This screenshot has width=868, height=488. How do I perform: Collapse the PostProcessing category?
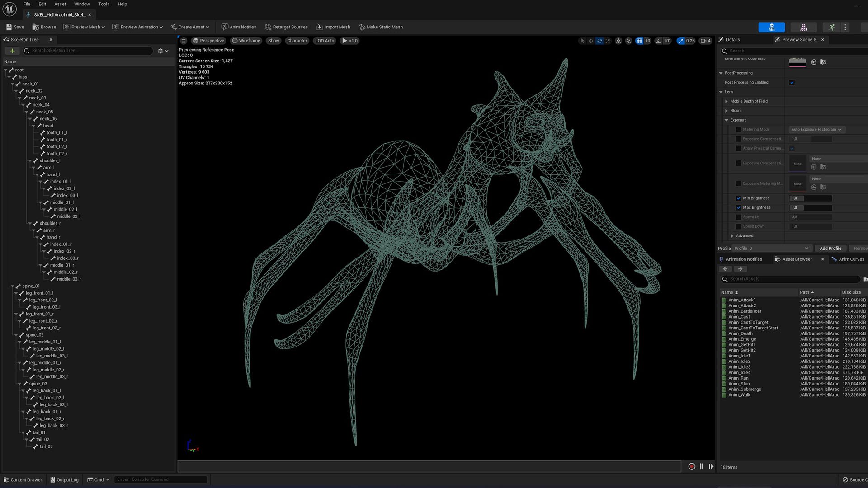(721, 73)
